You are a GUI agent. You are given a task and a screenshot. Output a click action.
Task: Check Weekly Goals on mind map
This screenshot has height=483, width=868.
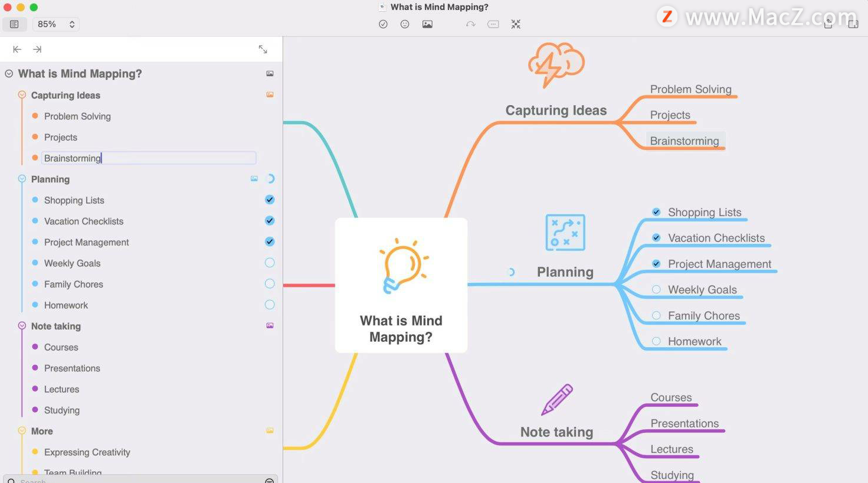(x=656, y=289)
